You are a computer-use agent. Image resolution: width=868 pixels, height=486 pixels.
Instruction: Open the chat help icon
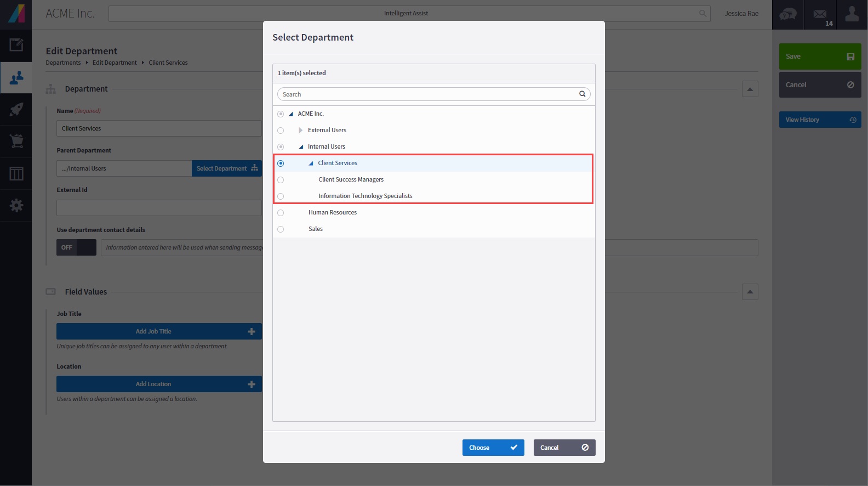coord(787,14)
